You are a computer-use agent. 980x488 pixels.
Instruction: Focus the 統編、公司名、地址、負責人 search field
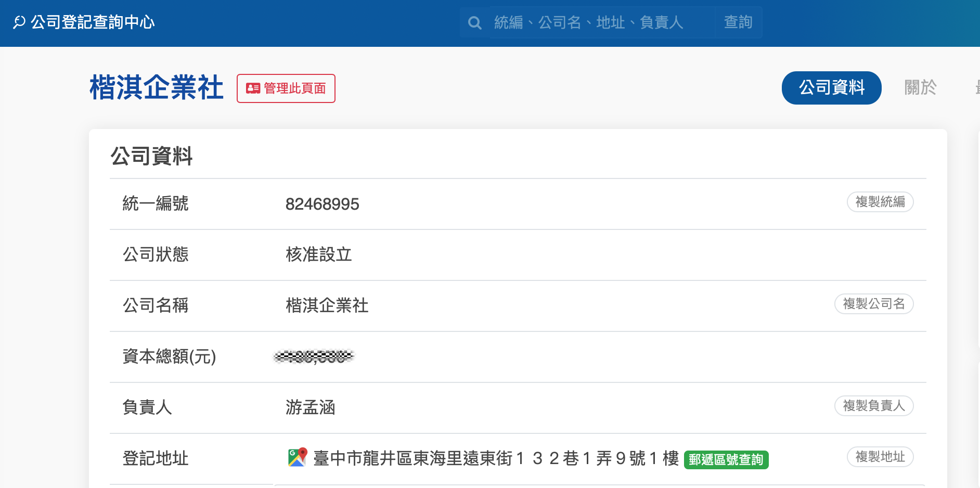[x=601, y=22]
